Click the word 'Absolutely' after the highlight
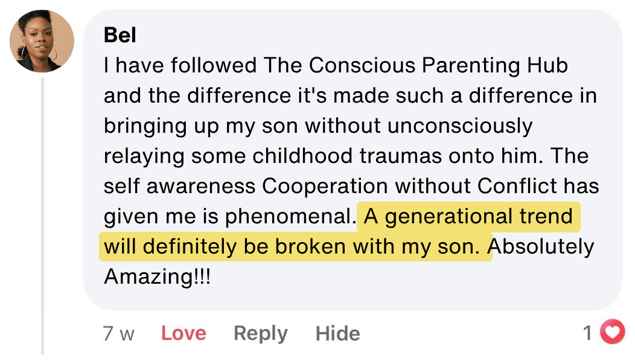Viewport: 635px width, 364px height. 541,246
